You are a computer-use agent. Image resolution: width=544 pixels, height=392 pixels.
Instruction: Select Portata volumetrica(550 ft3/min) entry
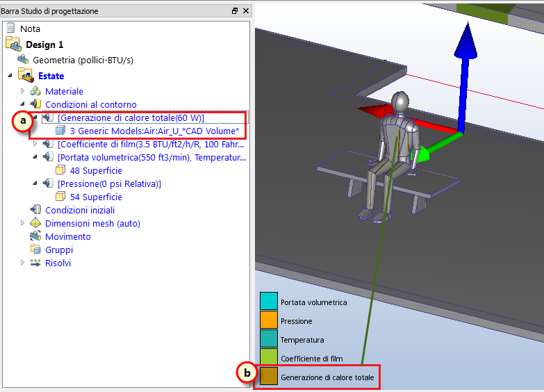coord(151,158)
